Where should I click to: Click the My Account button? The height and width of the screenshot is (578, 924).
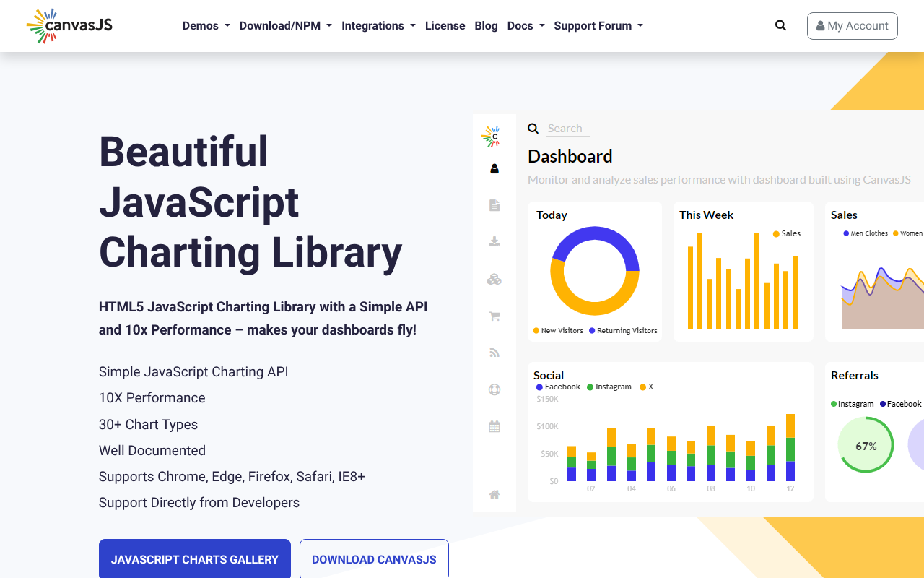coord(852,26)
